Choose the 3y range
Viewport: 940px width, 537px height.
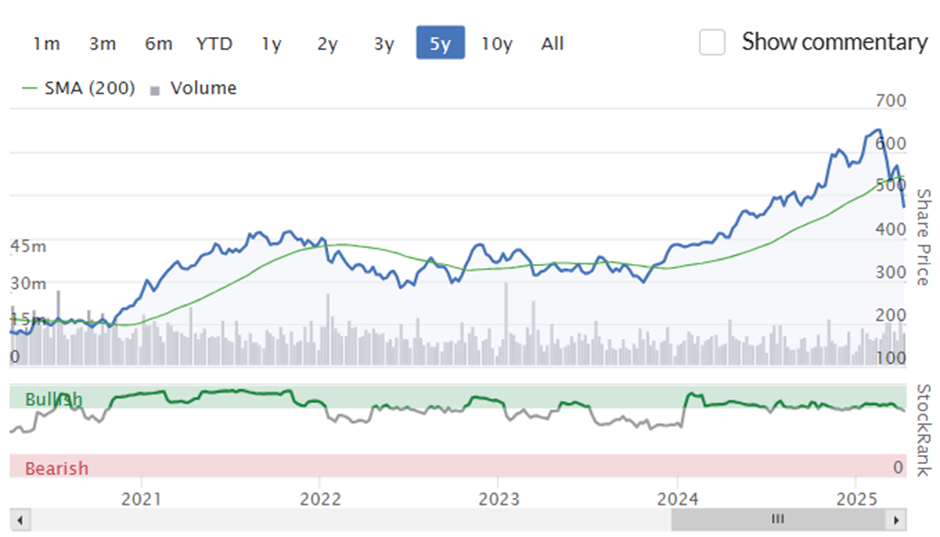click(384, 43)
